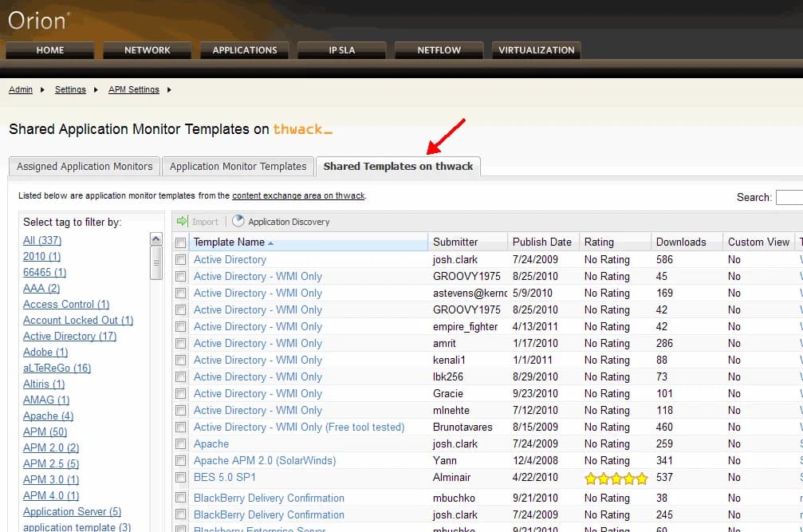The height and width of the screenshot is (532, 803).
Task: Check the box for Brunotavares' template
Action: click(x=180, y=427)
